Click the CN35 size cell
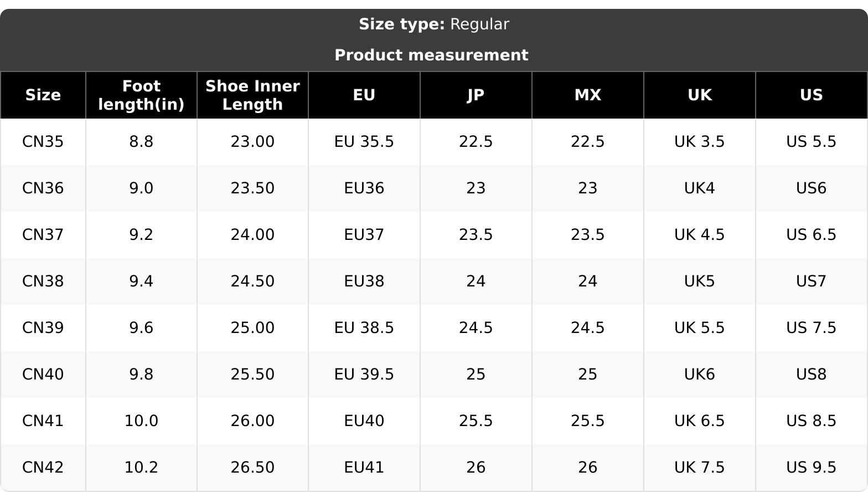Image resolution: width=868 pixels, height=492 pixels. pos(43,142)
